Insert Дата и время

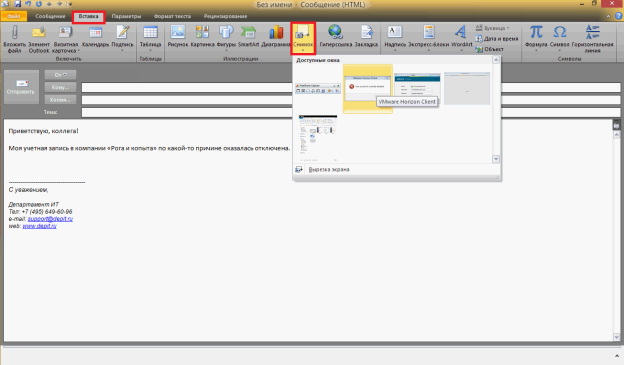pyautogui.click(x=497, y=39)
